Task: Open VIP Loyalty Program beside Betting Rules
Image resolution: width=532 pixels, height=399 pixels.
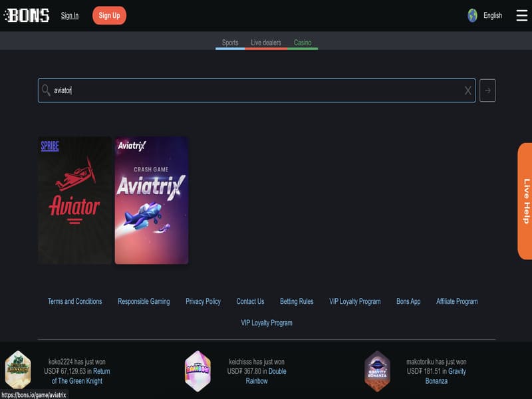Action: pos(355,301)
